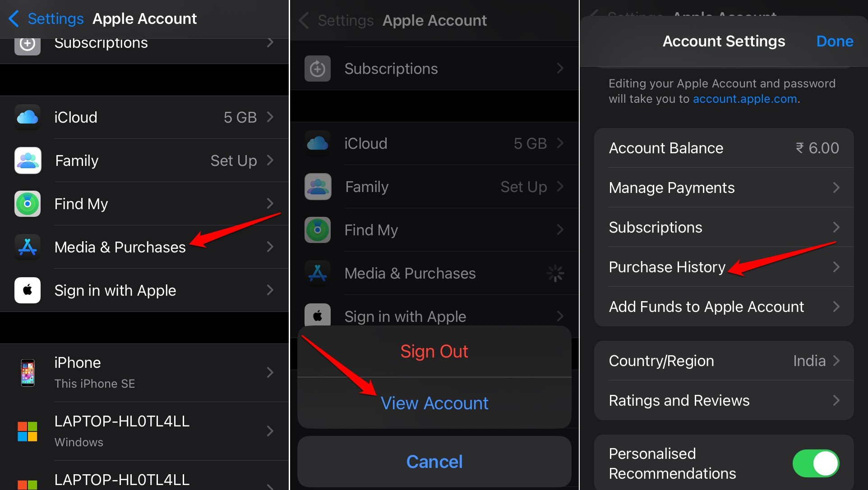
Task: Tap the Find My icon
Action: (27, 204)
